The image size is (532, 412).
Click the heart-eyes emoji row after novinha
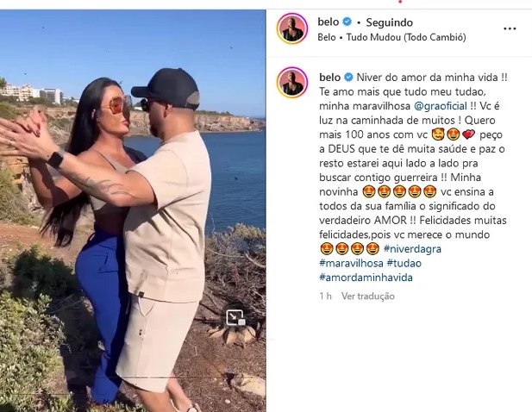pyautogui.click(x=399, y=192)
